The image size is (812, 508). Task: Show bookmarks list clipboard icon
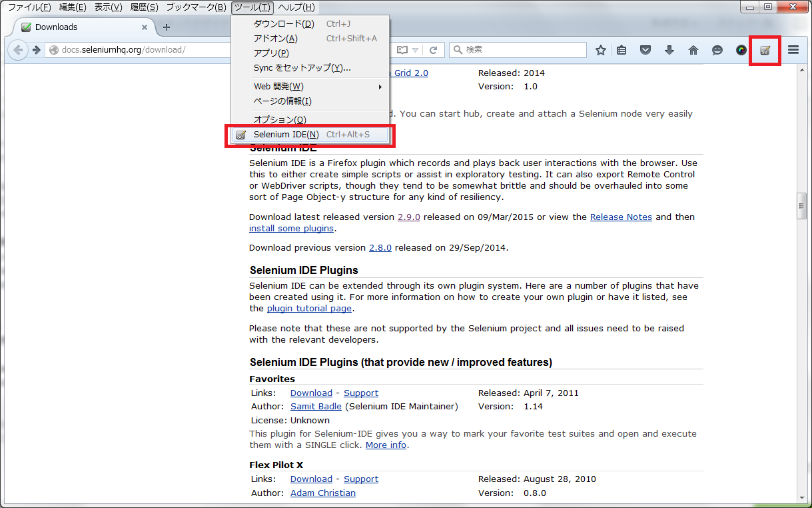pyautogui.click(x=621, y=50)
